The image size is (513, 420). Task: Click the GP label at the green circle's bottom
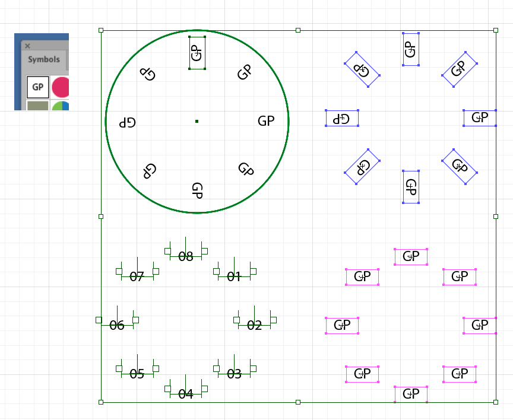tap(197, 192)
